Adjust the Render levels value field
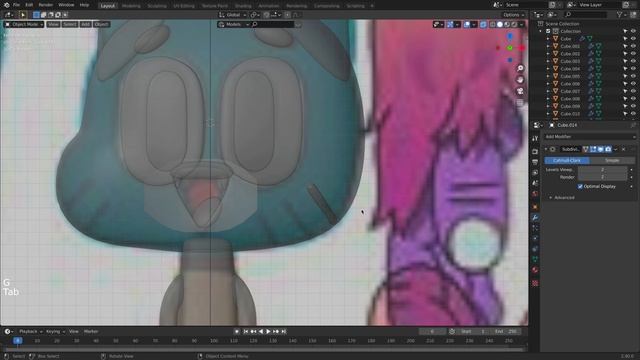This screenshot has height=360, width=640. click(x=602, y=177)
